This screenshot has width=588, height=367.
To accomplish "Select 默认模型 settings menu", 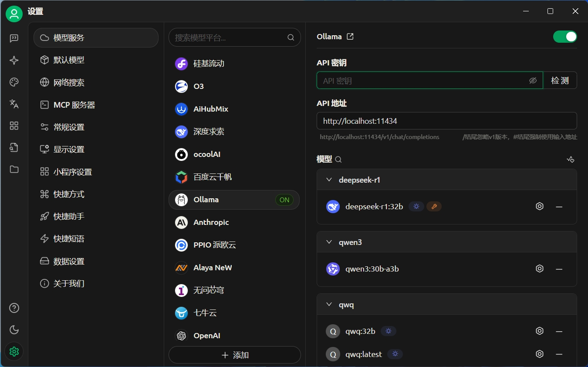I will click(x=96, y=60).
